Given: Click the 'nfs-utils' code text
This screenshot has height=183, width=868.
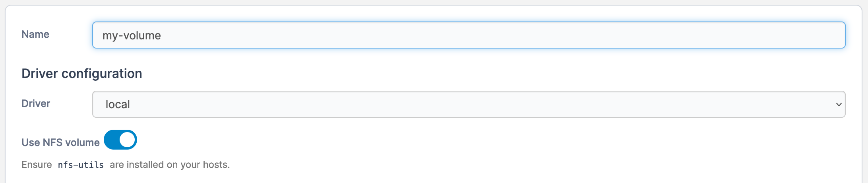Looking at the screenshot, I should point(81,165).
